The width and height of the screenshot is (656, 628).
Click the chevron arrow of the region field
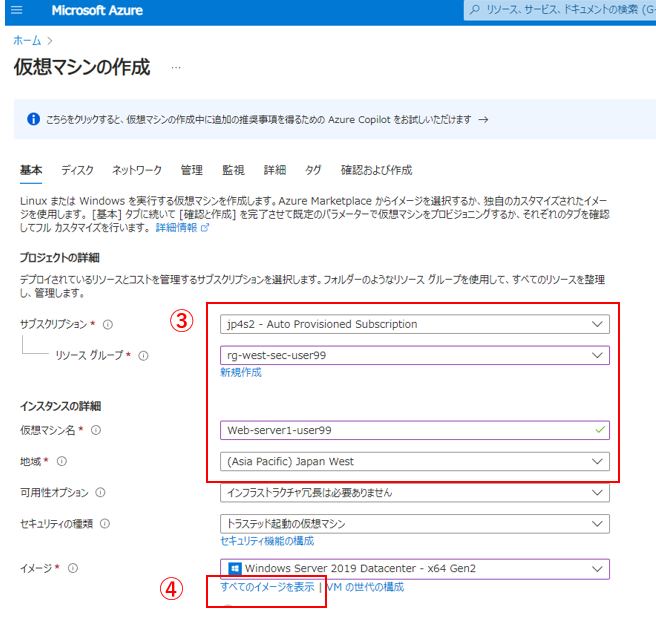(597, 461)
